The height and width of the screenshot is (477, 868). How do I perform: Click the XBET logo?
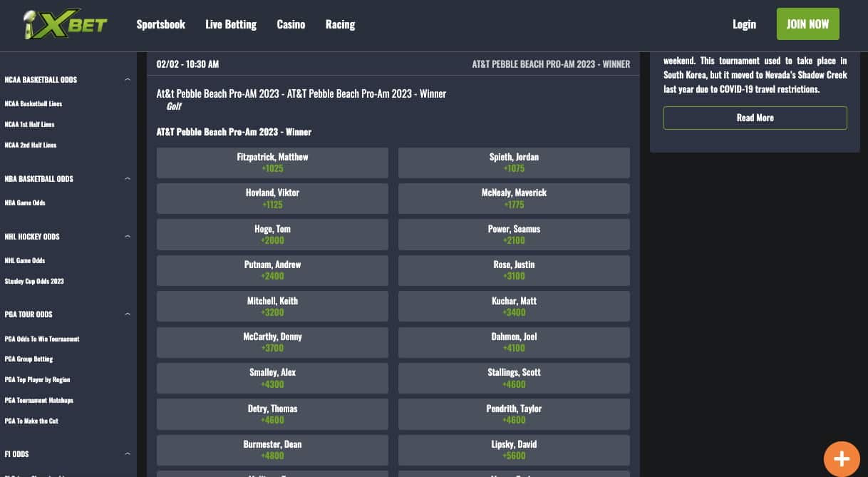click(x=65, y=25)
